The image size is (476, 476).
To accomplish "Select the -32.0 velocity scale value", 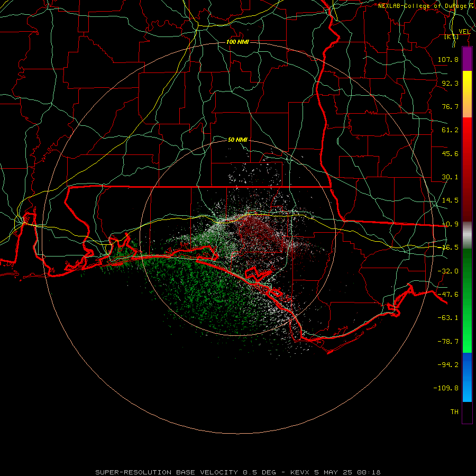I will coord(448,271).
